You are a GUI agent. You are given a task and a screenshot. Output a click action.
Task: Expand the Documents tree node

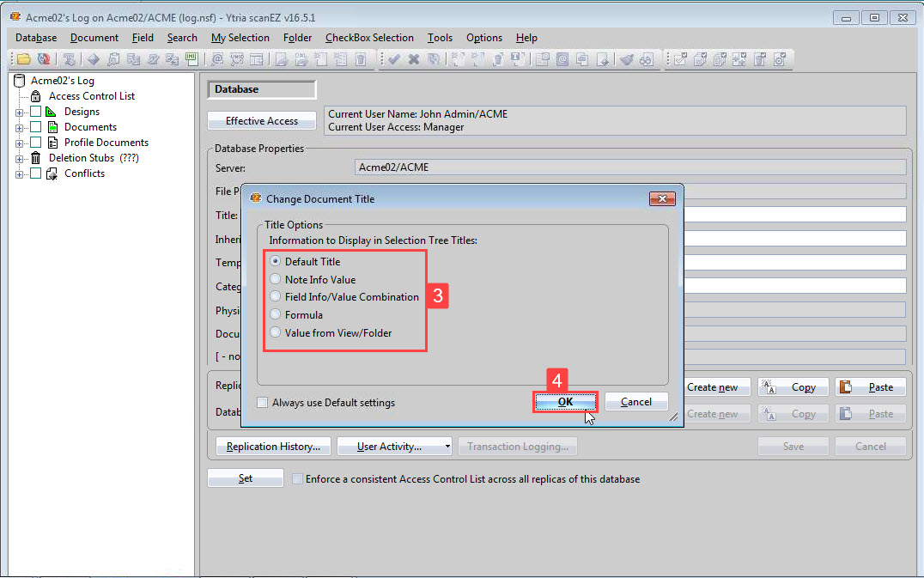coord(19,126)
